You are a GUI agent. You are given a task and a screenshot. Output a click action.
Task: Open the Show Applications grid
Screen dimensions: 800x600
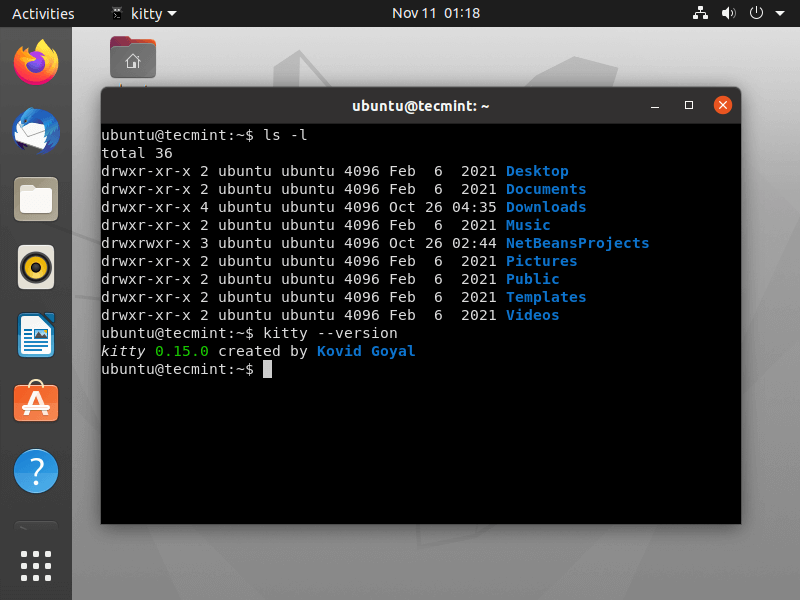pyautogui.click(x=35, y=565)
